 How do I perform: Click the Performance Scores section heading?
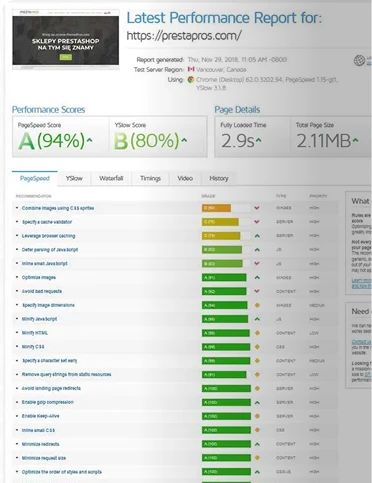click(x=48, y=110)
